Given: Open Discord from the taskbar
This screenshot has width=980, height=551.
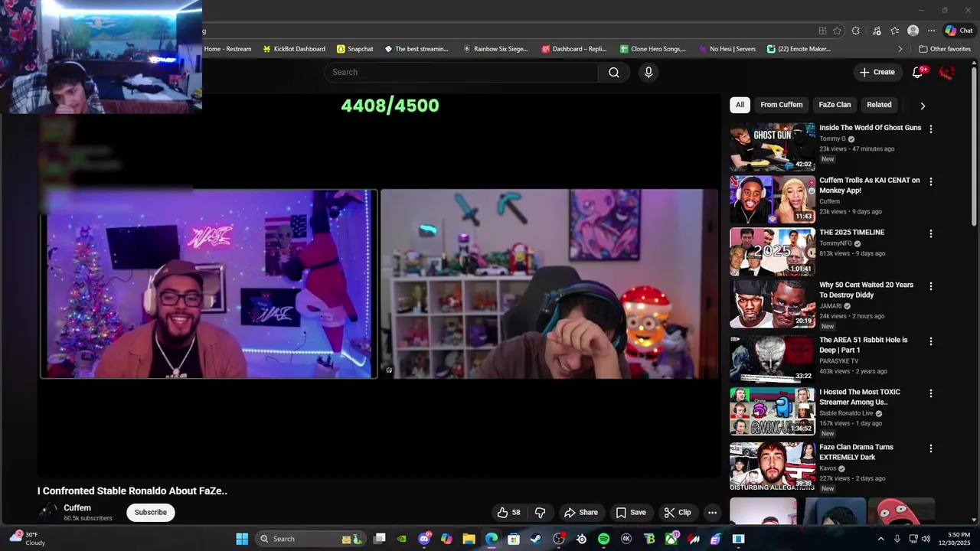Looking at the screenshot, I should (424, 539).
